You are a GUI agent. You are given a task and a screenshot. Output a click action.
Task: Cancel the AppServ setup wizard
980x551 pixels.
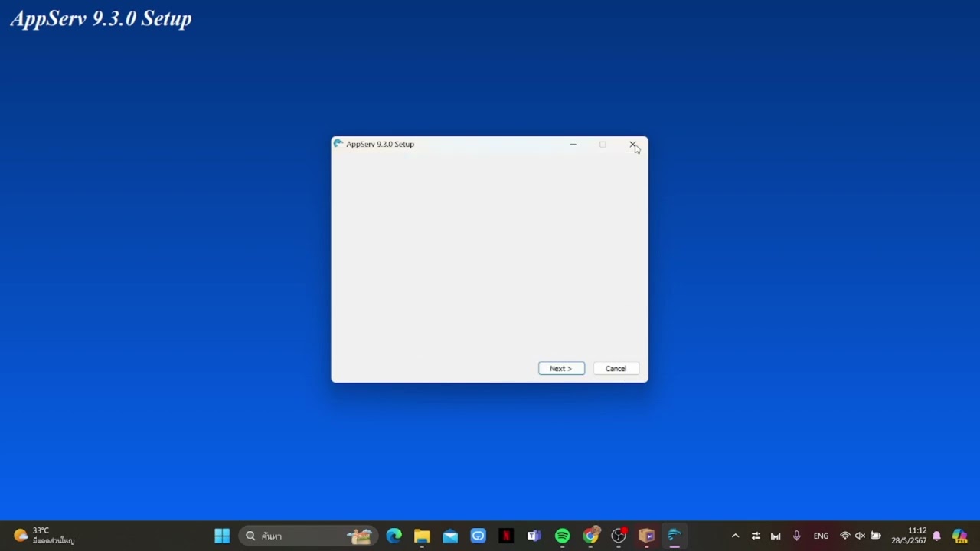(x=616, y=369)
